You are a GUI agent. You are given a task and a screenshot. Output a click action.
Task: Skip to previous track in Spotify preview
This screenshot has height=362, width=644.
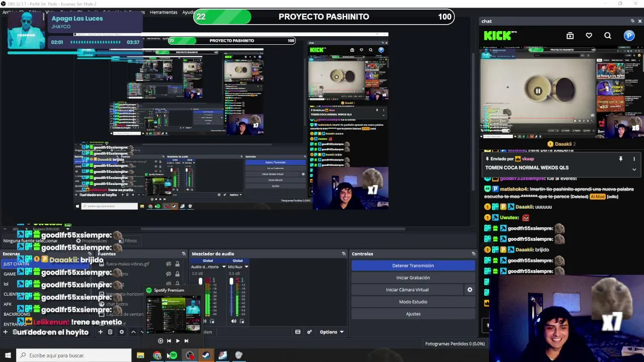(x=169, y=341)
